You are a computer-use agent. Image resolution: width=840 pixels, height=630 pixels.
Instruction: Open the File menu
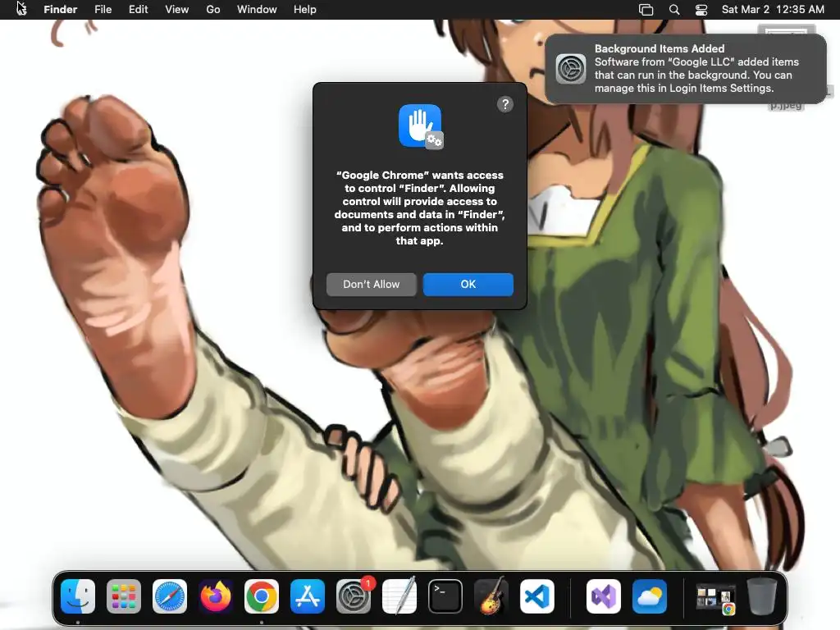click(x=103, y=9)
